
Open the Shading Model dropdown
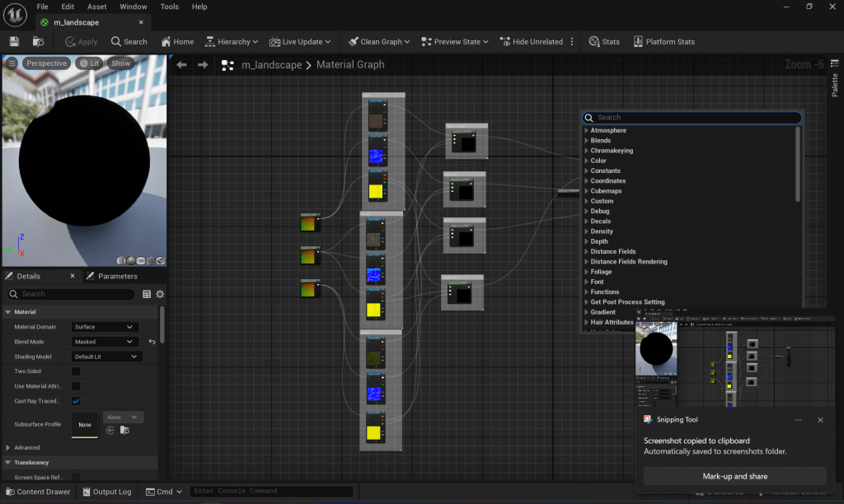(107, 357)
